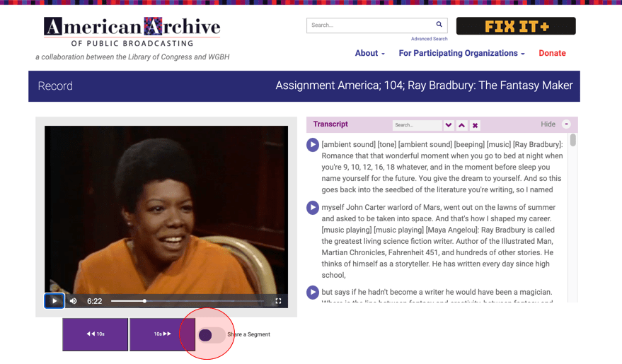The width and height of the screenshot is (622, 364).
Task: Open the About dropdown menu
Action: (x=369, y=53)
